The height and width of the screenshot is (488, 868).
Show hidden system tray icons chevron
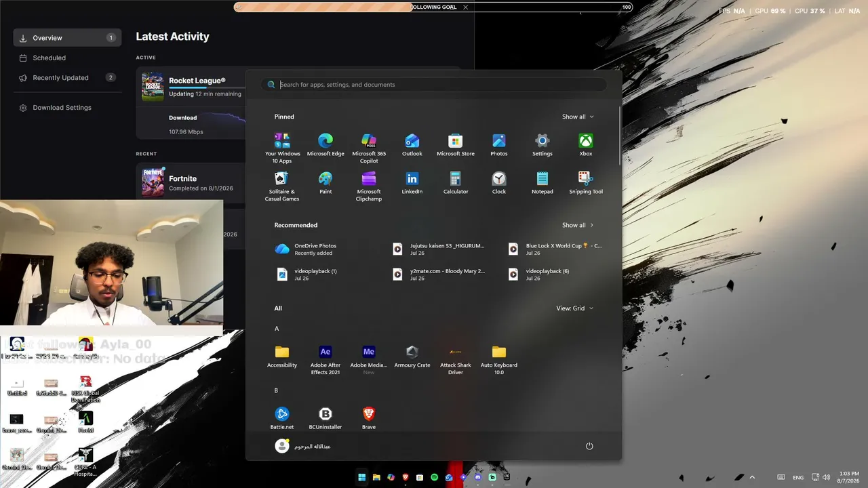click(x=752, y=477)
